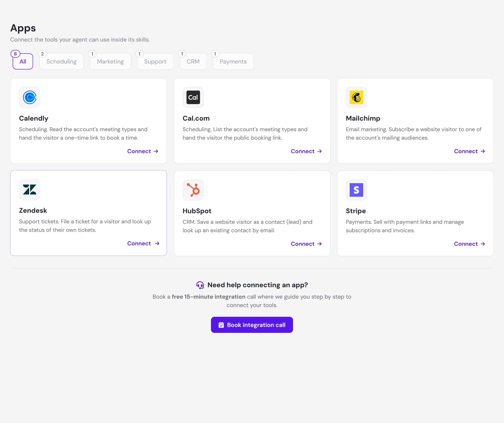The width and height of the screenshot is (504, 423).
Task: Filter apps by Payments
Action: point(233,62)
